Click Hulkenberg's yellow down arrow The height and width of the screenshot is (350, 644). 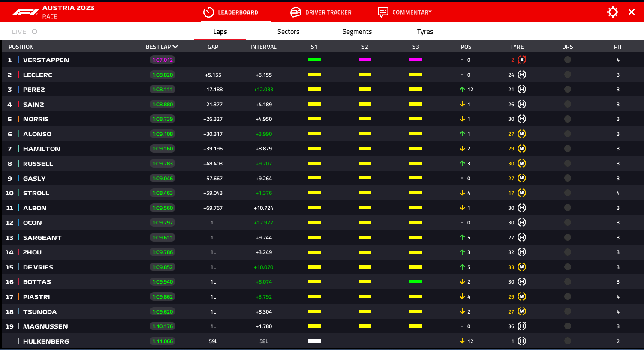462,341
